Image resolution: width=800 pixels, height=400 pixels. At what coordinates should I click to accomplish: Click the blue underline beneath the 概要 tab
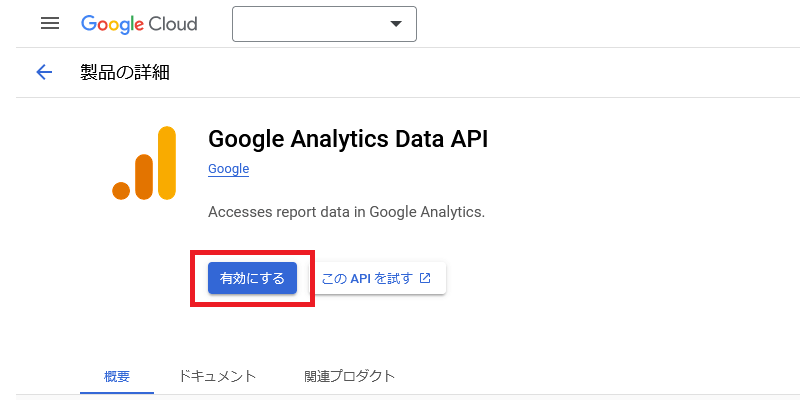(117, 393)
